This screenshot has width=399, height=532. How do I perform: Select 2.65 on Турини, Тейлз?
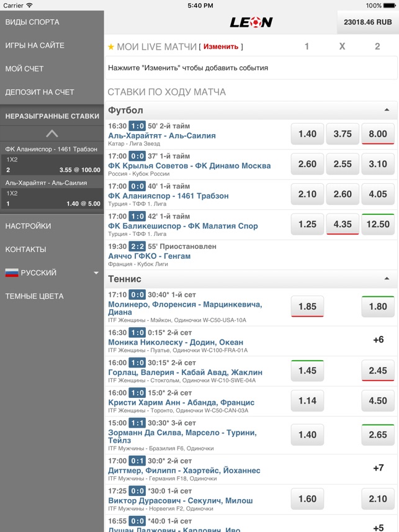point(378,435)
